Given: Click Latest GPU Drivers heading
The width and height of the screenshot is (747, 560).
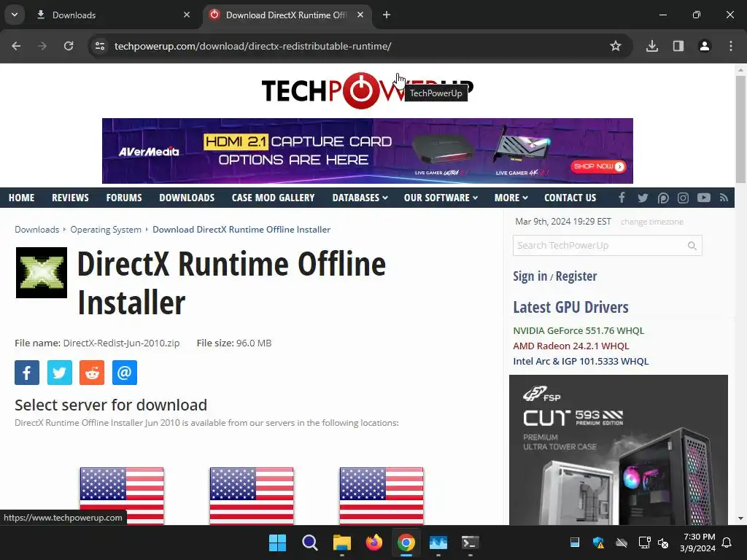Looking at the screenshot, I should point(570,307).
